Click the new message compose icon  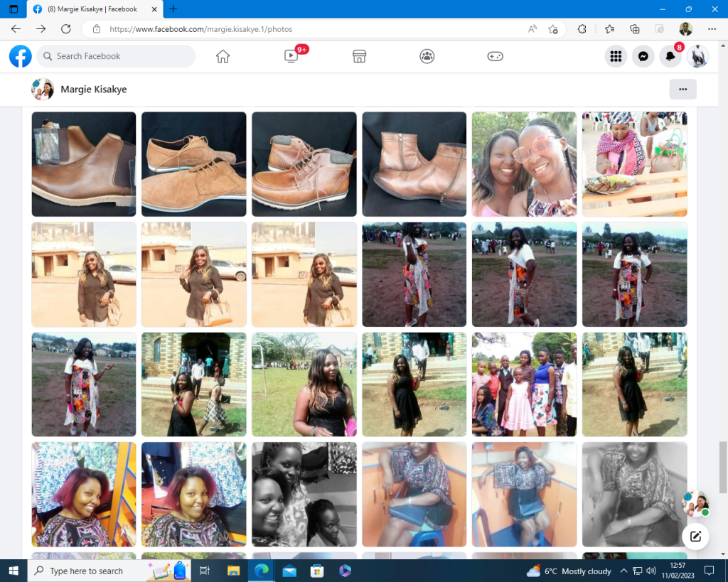point(695,537)
